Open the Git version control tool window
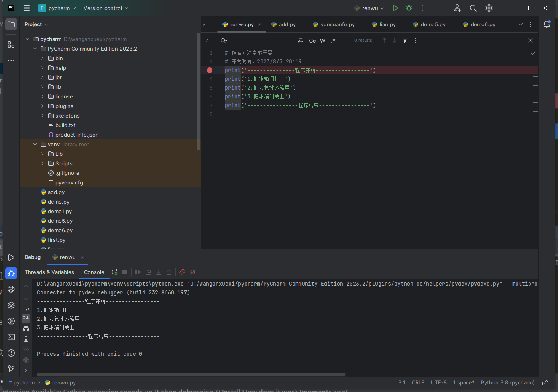This screenshot has height=392, width=558. pyautogui.click(x=11, y=369)
